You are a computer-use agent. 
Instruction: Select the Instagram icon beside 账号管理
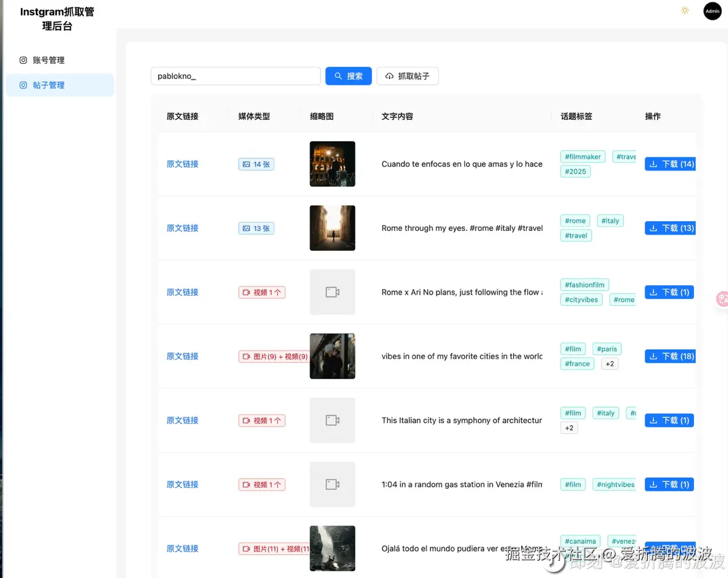[22, 60]
